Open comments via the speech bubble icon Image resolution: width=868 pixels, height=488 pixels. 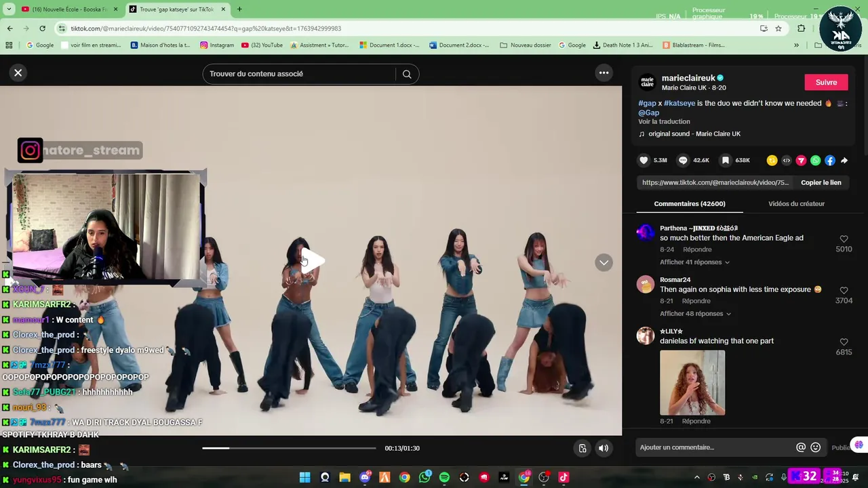683,161
